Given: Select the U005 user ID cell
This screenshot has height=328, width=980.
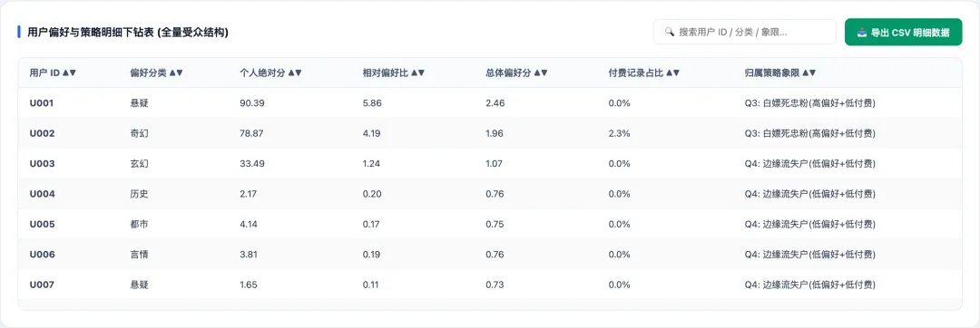Looking at the screenshot, I should tap(43, 225).
